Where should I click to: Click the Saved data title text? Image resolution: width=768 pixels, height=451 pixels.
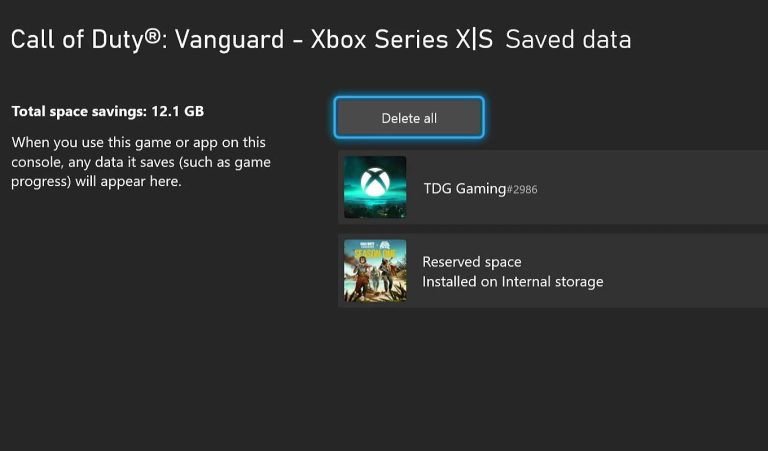[568, 40]
